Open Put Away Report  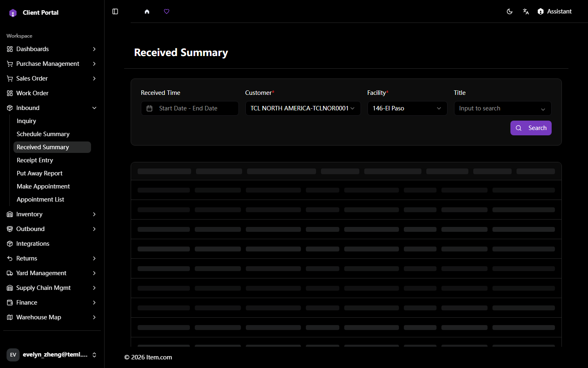52,173
